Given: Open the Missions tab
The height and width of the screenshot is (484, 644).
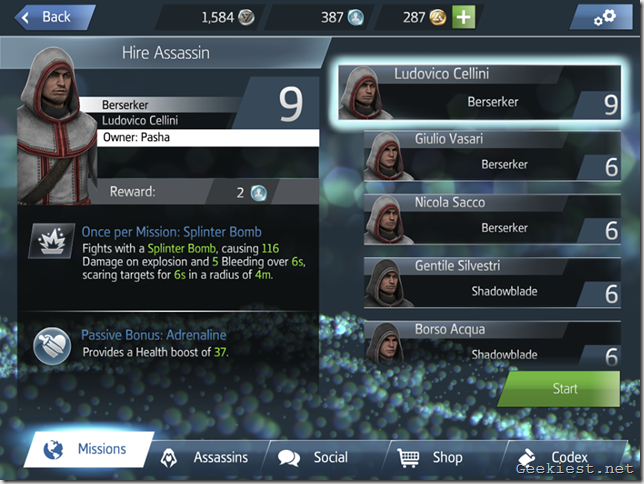Looking at the screenshot, I should tap(89, 449).
